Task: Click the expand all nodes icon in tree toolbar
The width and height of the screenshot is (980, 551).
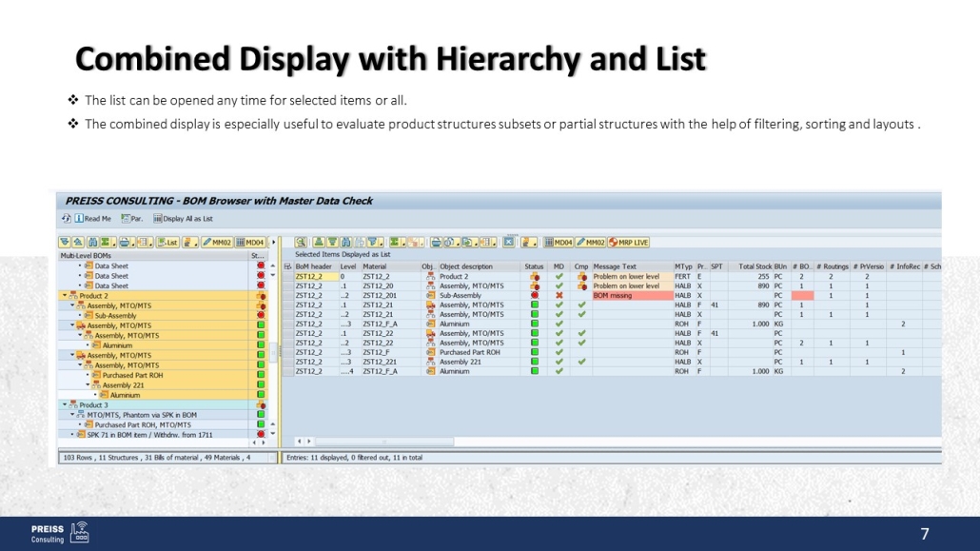Action: click(x=65, y=243)
